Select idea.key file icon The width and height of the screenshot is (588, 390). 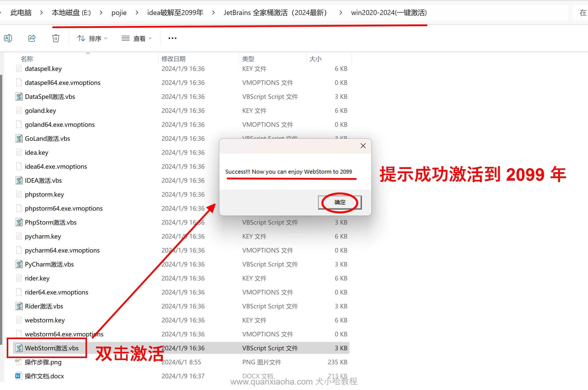point(19,152)
